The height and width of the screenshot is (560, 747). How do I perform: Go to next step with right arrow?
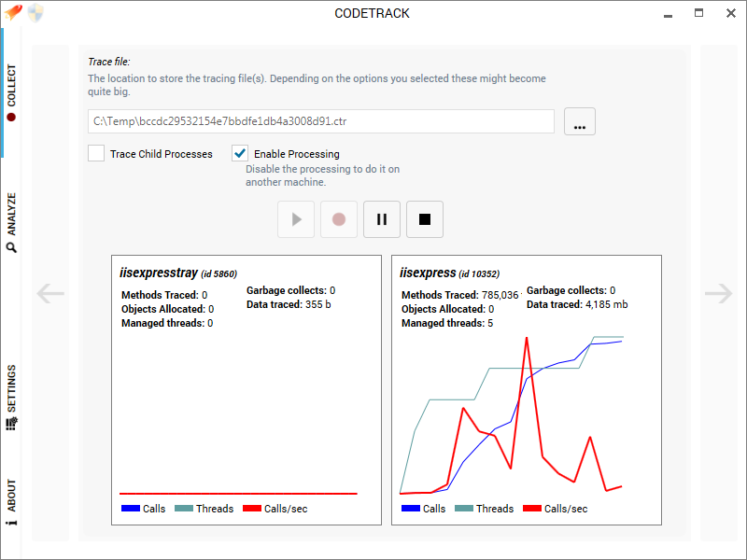[x=718, y=293]
